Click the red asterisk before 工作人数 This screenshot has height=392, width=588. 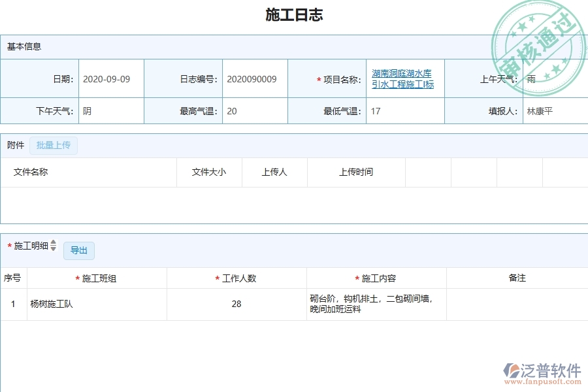[216, 278]
